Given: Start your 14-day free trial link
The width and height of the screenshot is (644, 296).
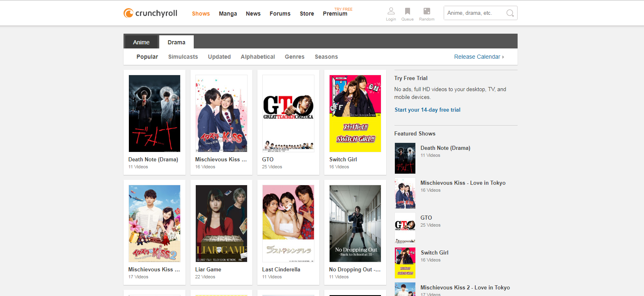Looking at the screenshot, I should pyautogui.click(x=427, y=110).
